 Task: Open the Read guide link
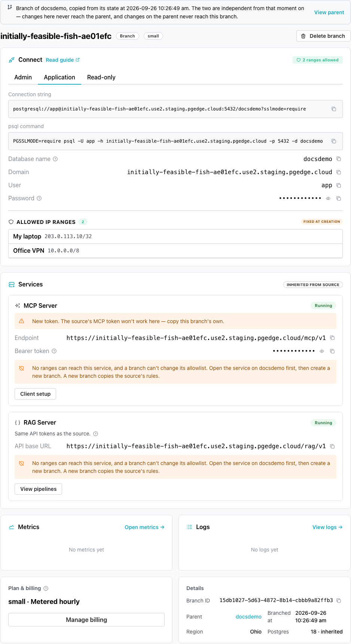coord(62,60)
